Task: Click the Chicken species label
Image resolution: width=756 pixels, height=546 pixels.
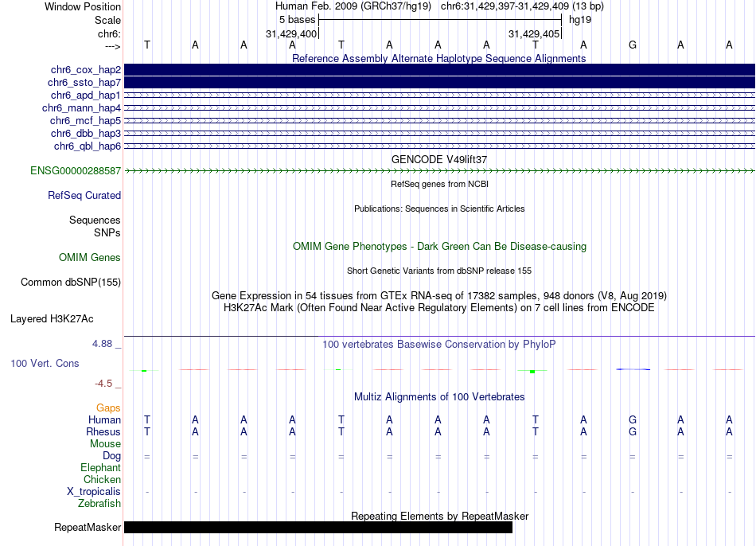Action: point(102,479)
